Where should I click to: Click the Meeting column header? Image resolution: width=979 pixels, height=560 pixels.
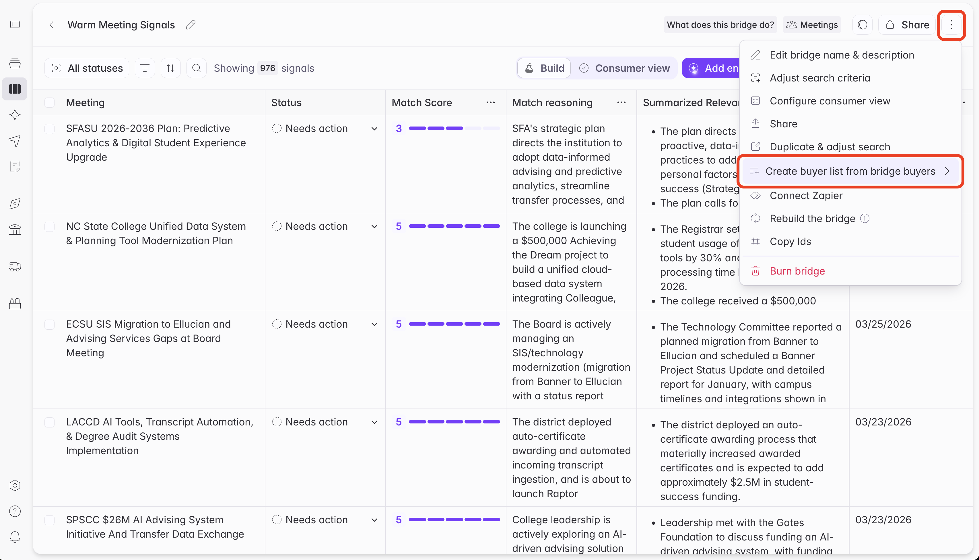[86, 102]
